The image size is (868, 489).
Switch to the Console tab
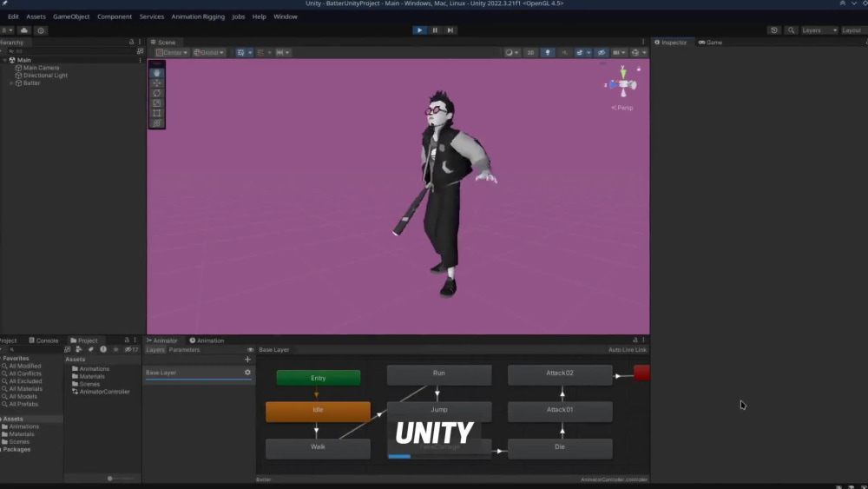tap(43, 340)
